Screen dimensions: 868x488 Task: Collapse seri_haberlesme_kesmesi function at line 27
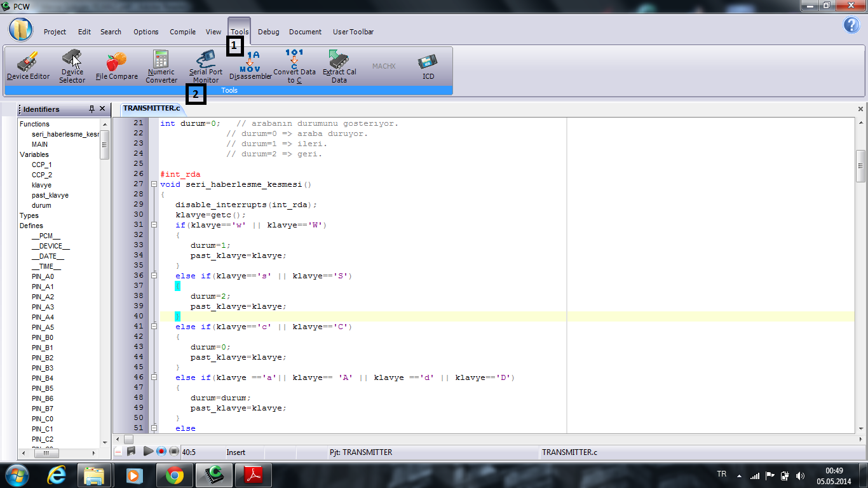coord(154,184)
